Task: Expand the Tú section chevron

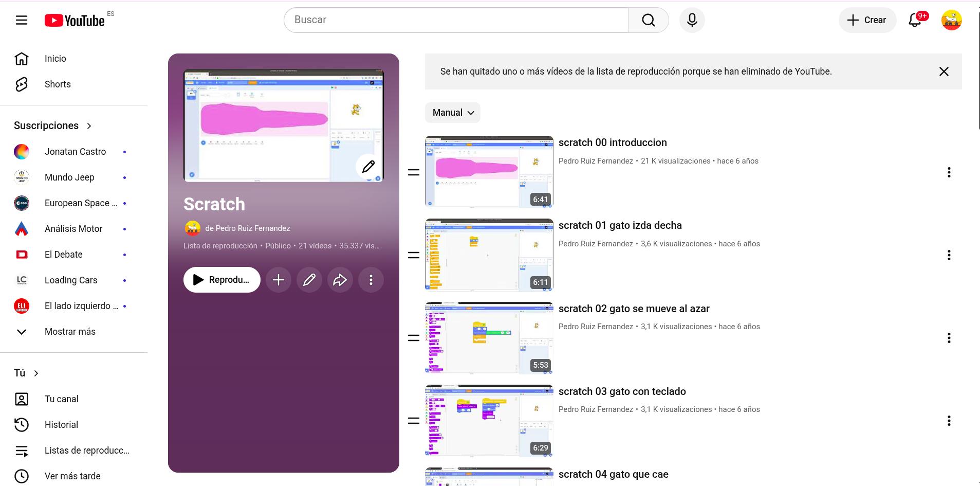Action: click(x=36, y=373)
